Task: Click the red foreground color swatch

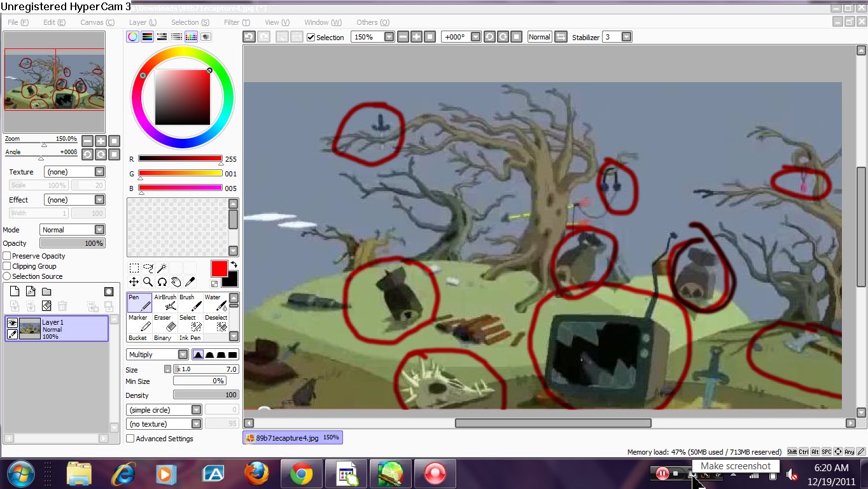Action: coord(219,269)
